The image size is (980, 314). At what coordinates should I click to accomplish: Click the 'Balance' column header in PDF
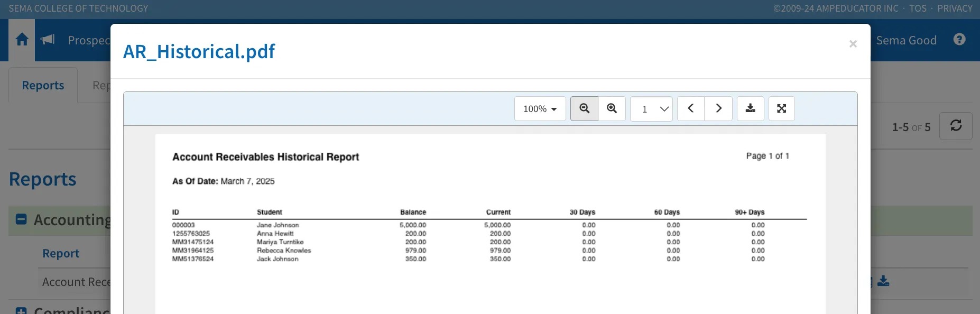(x=413, y=212)
